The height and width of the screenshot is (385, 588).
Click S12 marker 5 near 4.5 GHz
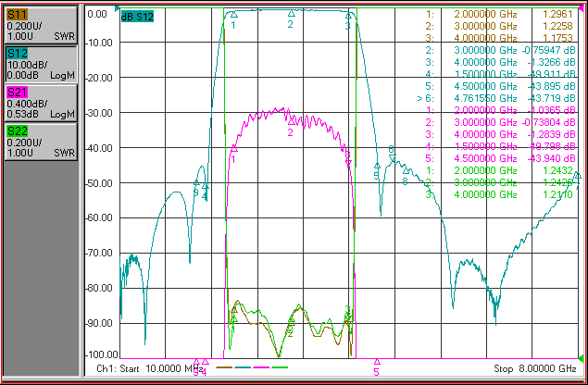[377, 166]
